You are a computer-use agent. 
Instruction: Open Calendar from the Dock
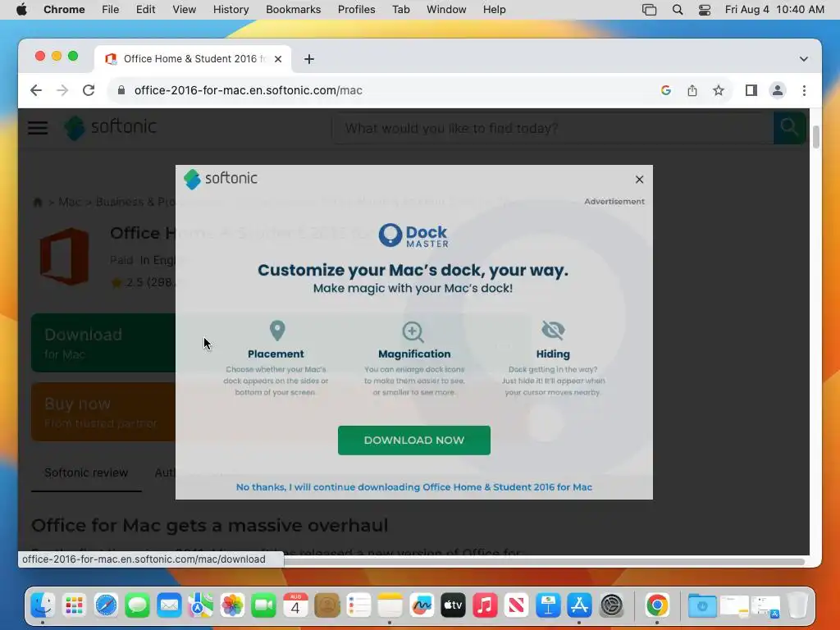[295, 605]
